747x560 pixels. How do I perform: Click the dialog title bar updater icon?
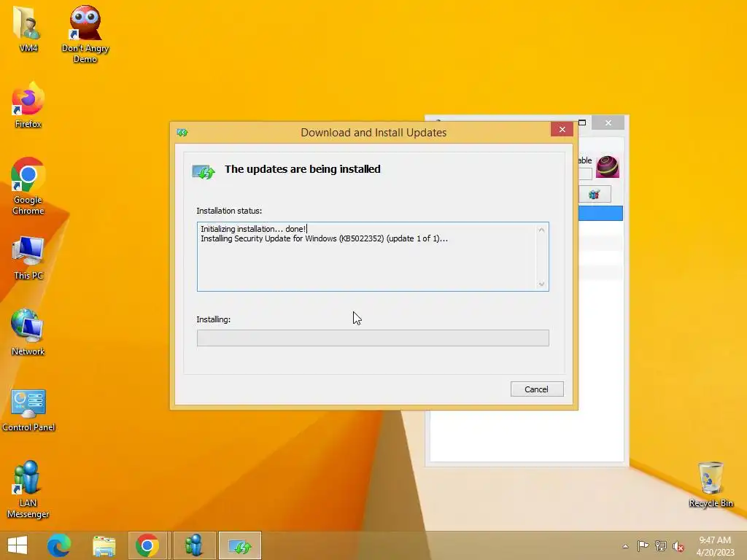tap(182, 133)
